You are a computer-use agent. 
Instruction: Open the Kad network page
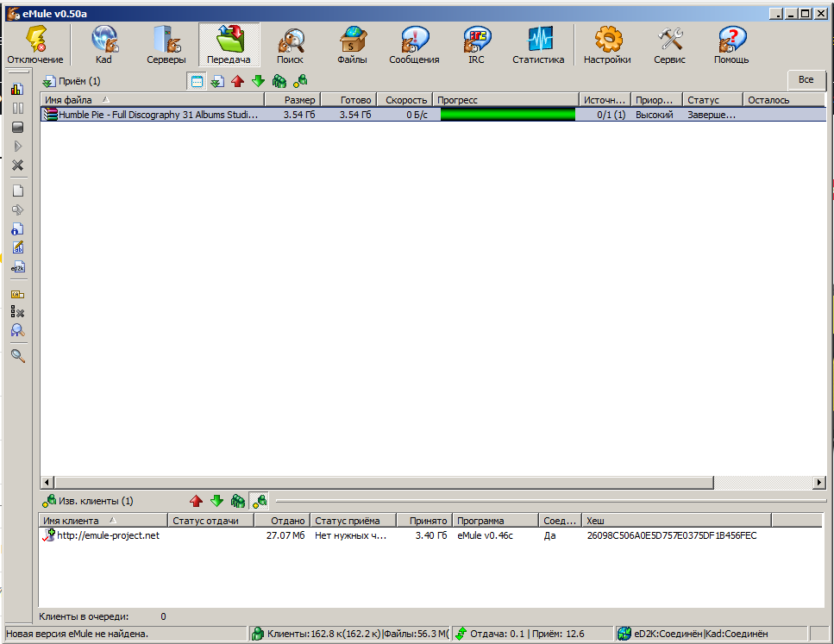(103, 45)
